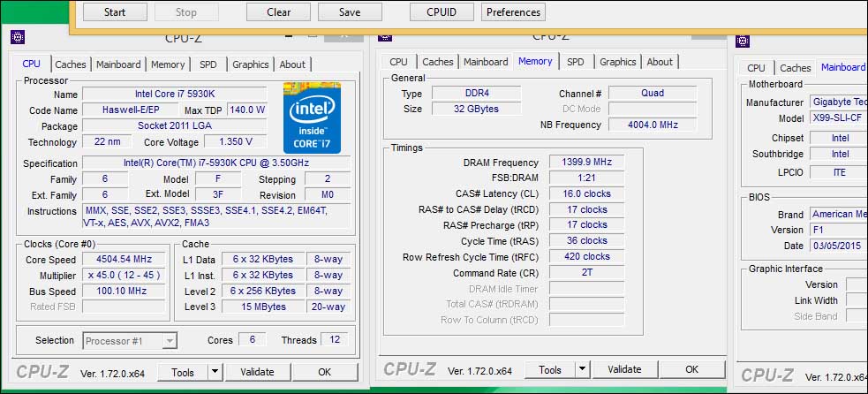Click the Intel Core i7 logo badge
This screenshot has width=868, height=394.
312,117
